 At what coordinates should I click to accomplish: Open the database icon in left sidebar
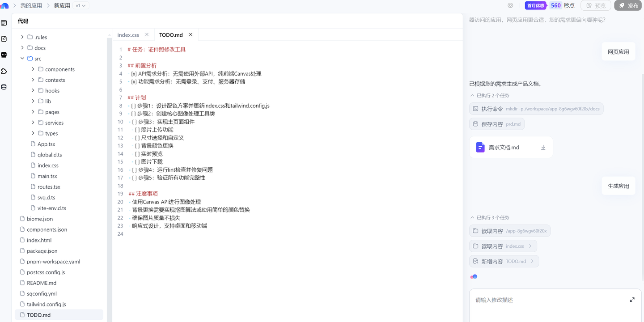pyautogui.click(x=4, y=87)
